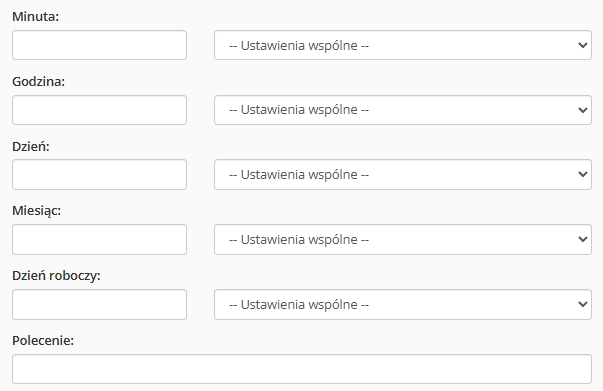Click the Dzień roboczy field label
The image size is (603, 391).
click(56, 276)
